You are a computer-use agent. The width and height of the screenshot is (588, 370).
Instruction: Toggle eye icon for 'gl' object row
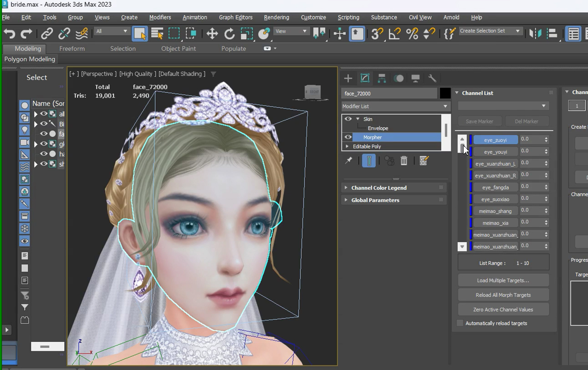pyautogui.click(x=44, y=144)
